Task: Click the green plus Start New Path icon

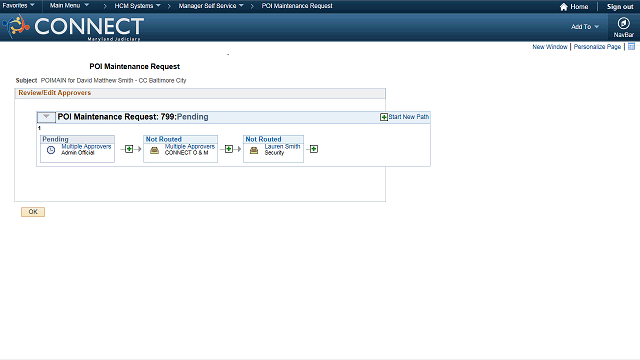Action: click(x=384, y=117)
